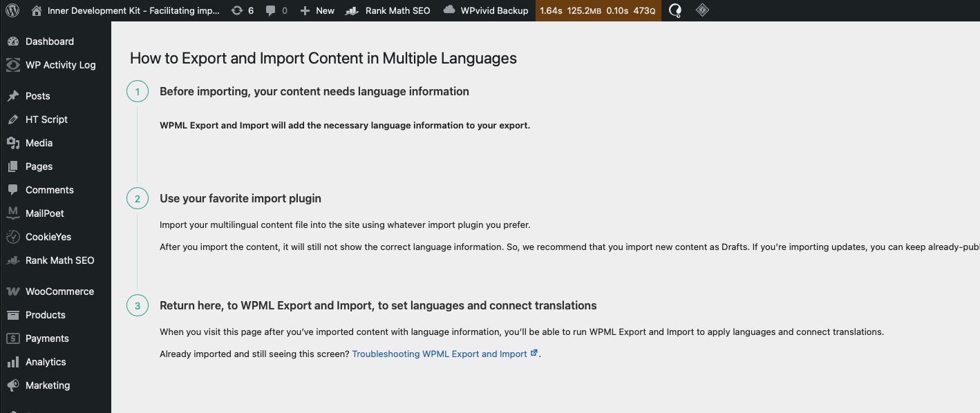Open WPvivid Backup toolbar menu

coord(486,10)
